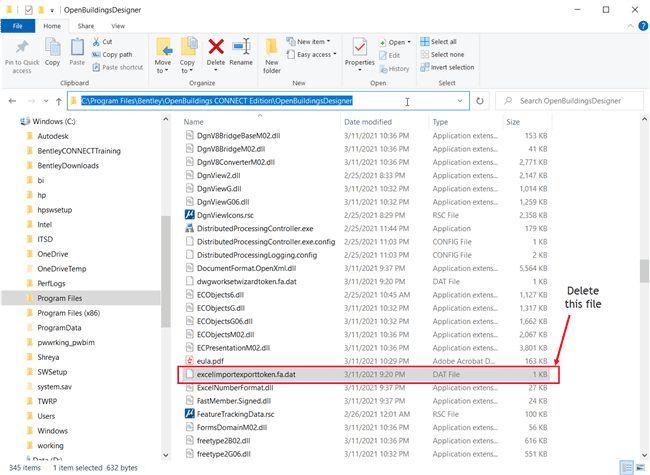This screenshot has width=650, height=475.
Task: Click the Pin to Quick access icon
Action: (x=22, y=51)
